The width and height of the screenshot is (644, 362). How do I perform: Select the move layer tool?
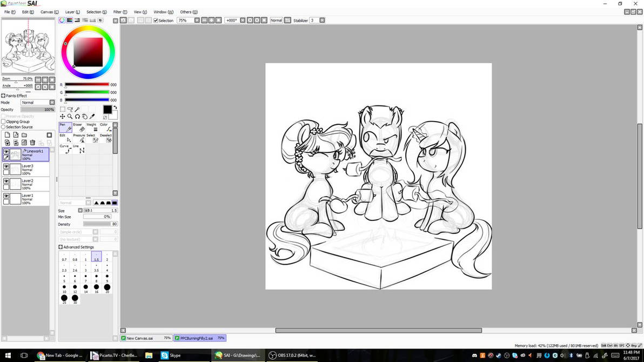coord(63,117)
